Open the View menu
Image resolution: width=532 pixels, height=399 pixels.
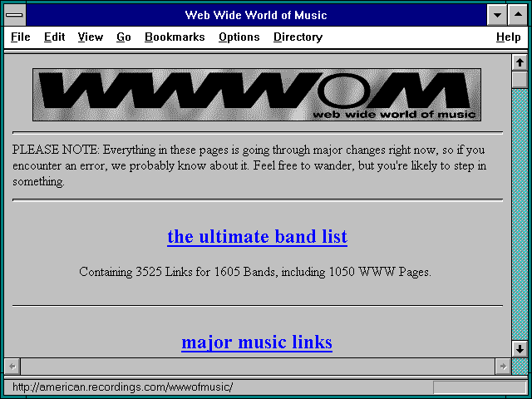pyautogui.click(x=91, y=37)
